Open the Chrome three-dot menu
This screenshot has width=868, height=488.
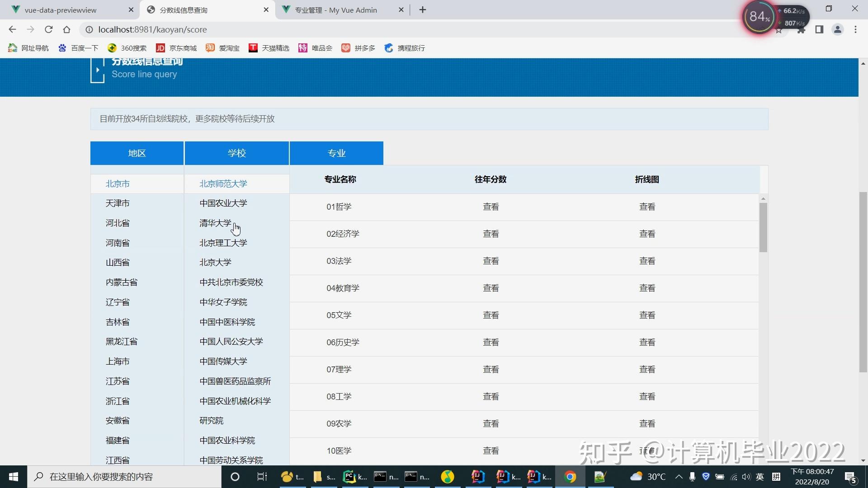coord(855,29)
